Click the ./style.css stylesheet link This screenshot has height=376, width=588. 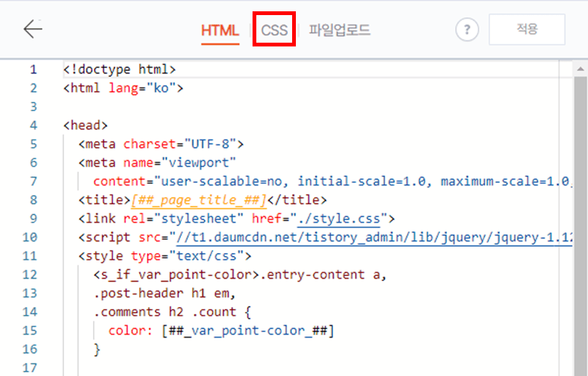(x=340, y=218)
